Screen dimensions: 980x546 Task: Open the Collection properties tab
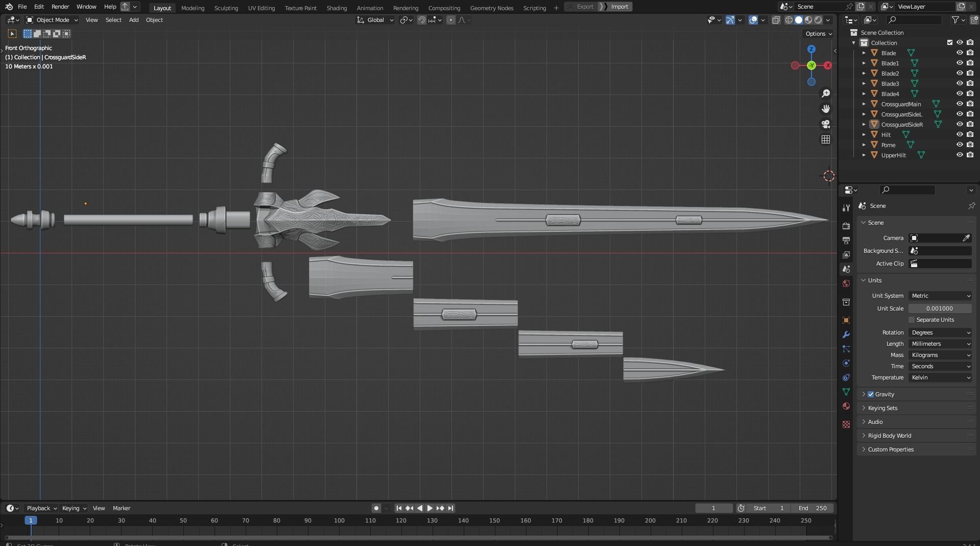(846, 302)
